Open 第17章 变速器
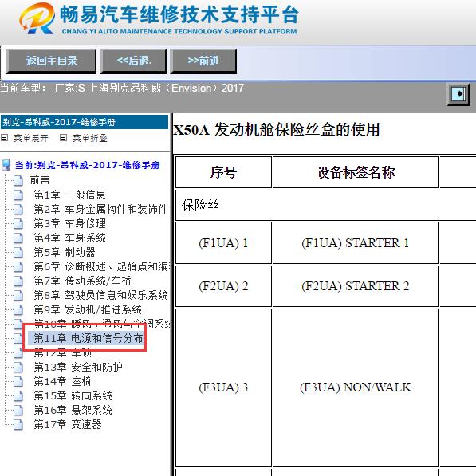Viewport: 476px width, 476px height. (x=68, y=424)
